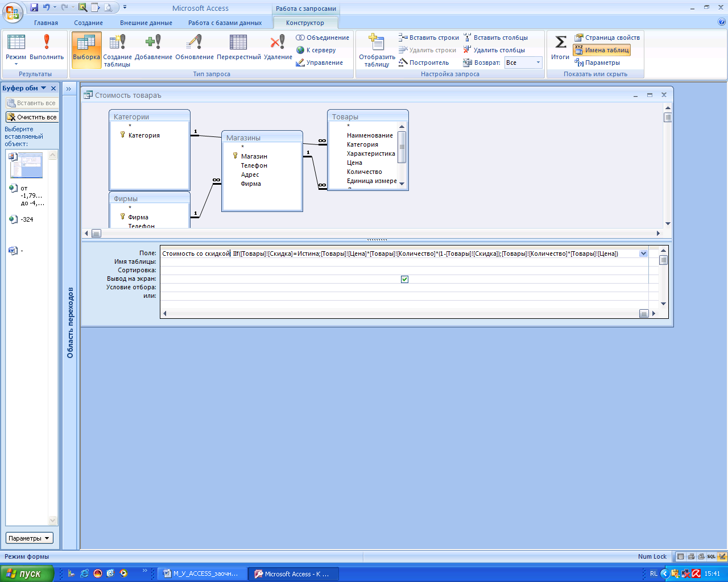Switch to Design view status icon
728x582 pixels.
(x=722, y=557)
